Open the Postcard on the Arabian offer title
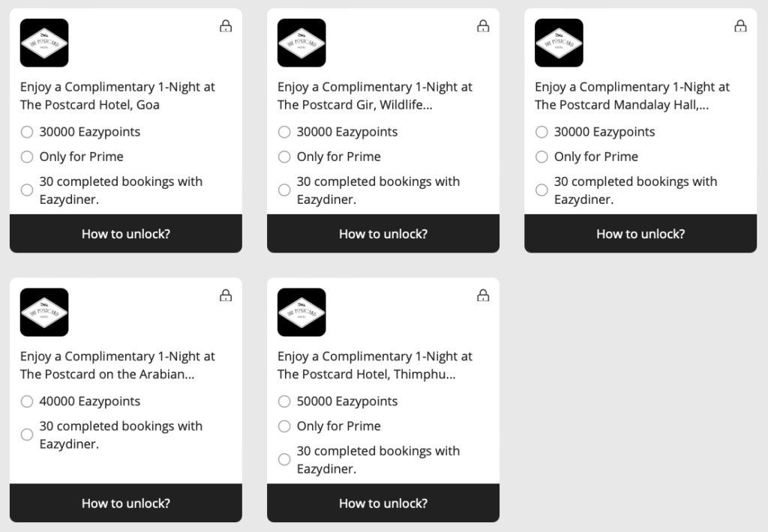Screen dimensions: 768x532 pyautogui.click(x=117, y=365)
